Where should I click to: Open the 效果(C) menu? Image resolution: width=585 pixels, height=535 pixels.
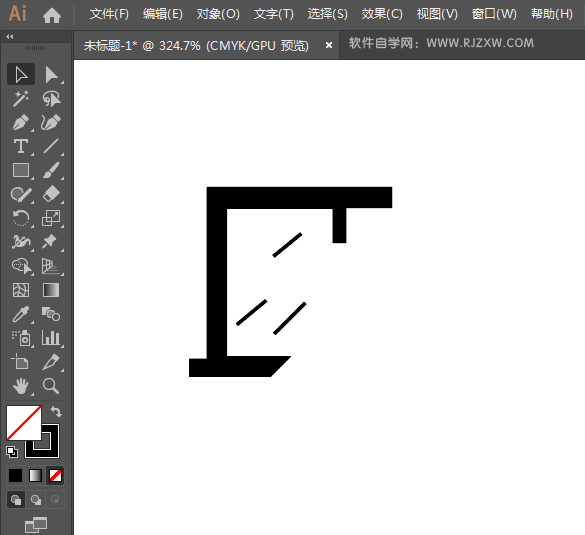coord(382,14)
